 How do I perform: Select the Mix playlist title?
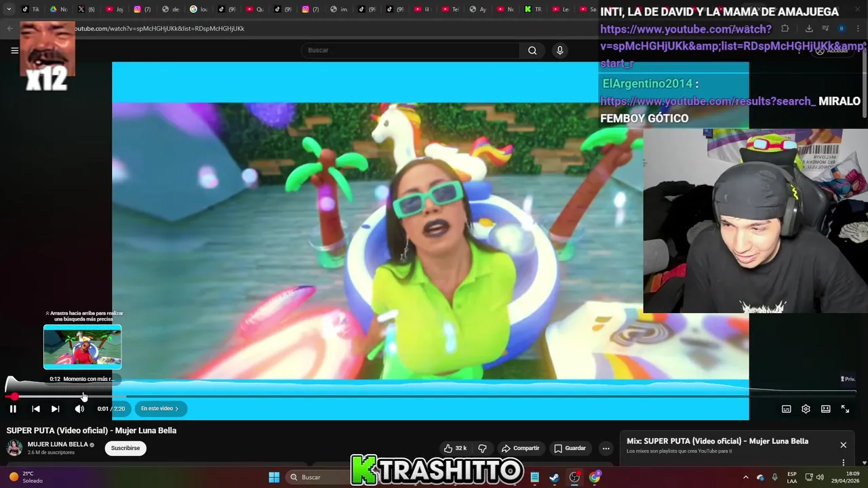pos(717,441)
